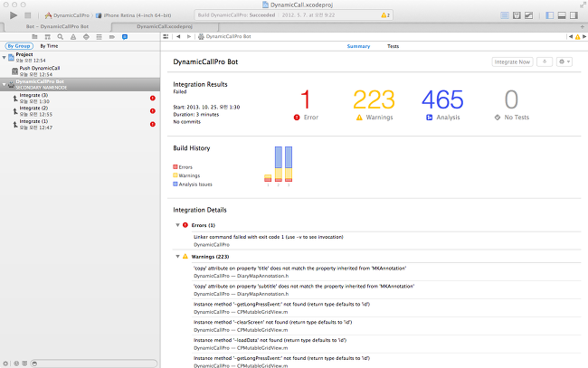Open the symbol navigator icon
588x368 pixels.
point(47,37)
